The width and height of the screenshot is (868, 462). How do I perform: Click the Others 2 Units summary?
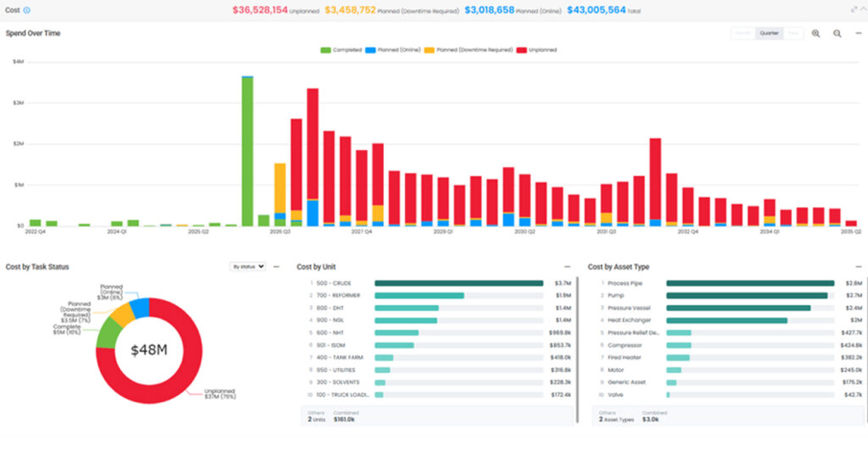pyautogui.click(x=437, y=416)
